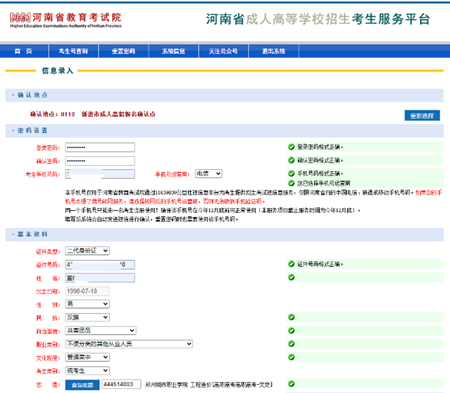Click the 退出系统 menu item
The height and width of the screenshot is (393, 450).
click(273, 51)
